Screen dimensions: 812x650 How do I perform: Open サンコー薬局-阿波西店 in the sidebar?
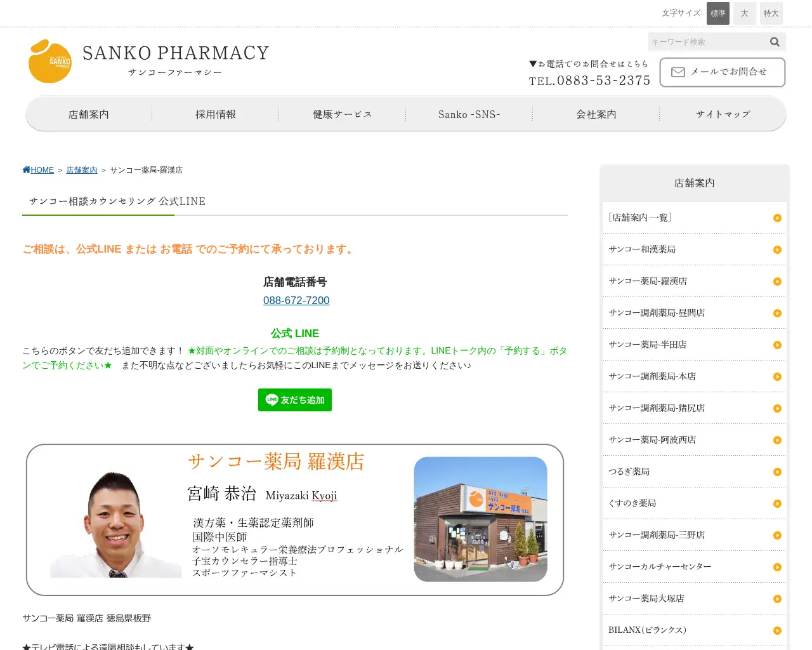click(695, 440)
